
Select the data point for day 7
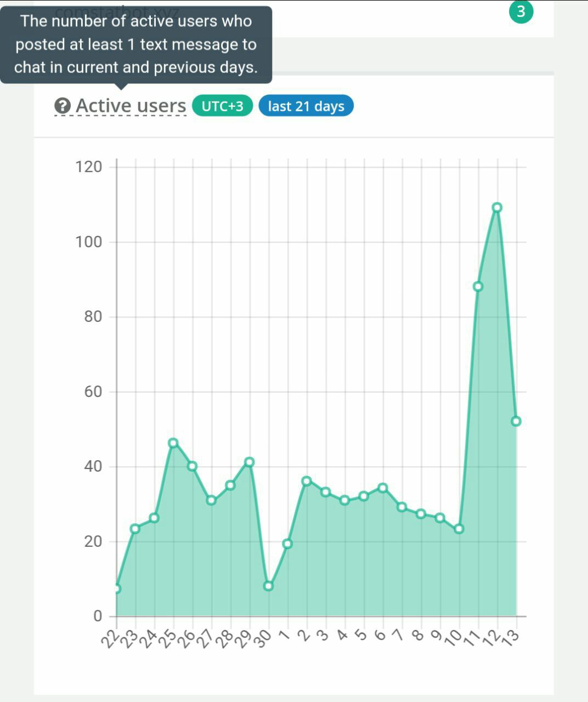pos(402,507)
